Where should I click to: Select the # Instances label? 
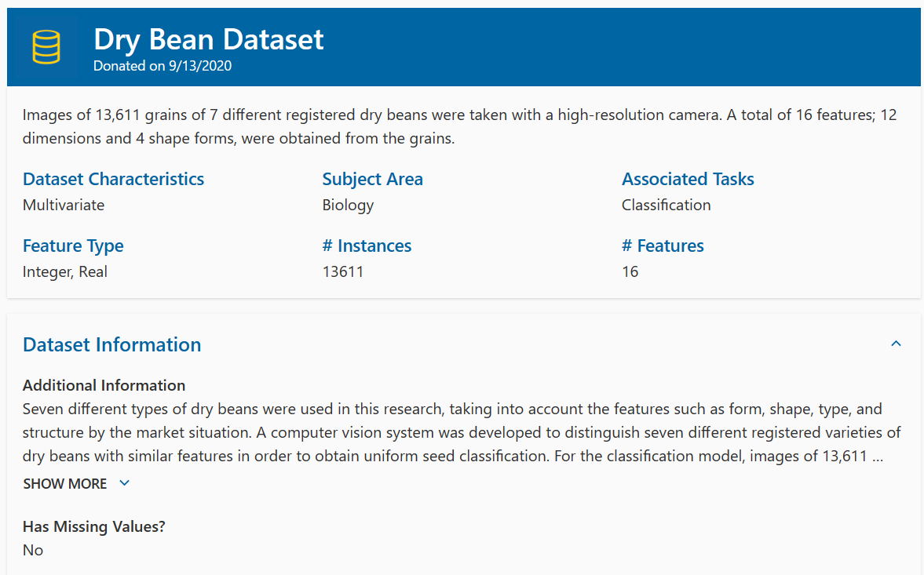367,246
